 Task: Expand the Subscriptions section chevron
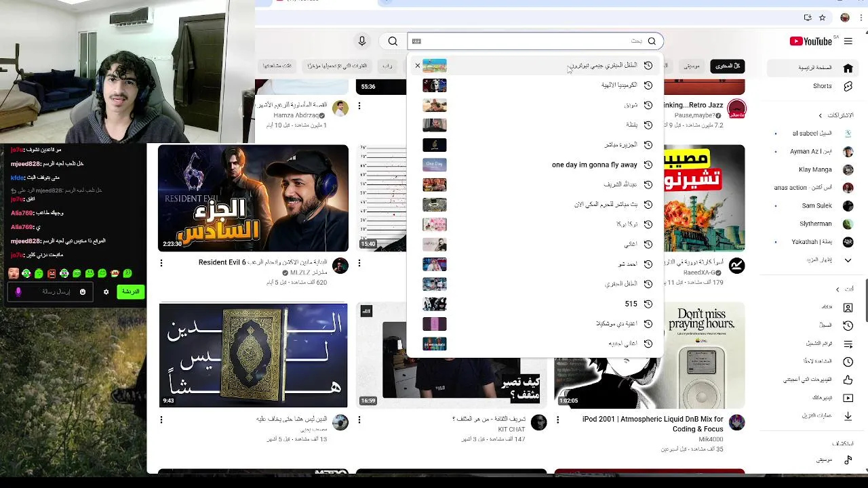point(821,115)
